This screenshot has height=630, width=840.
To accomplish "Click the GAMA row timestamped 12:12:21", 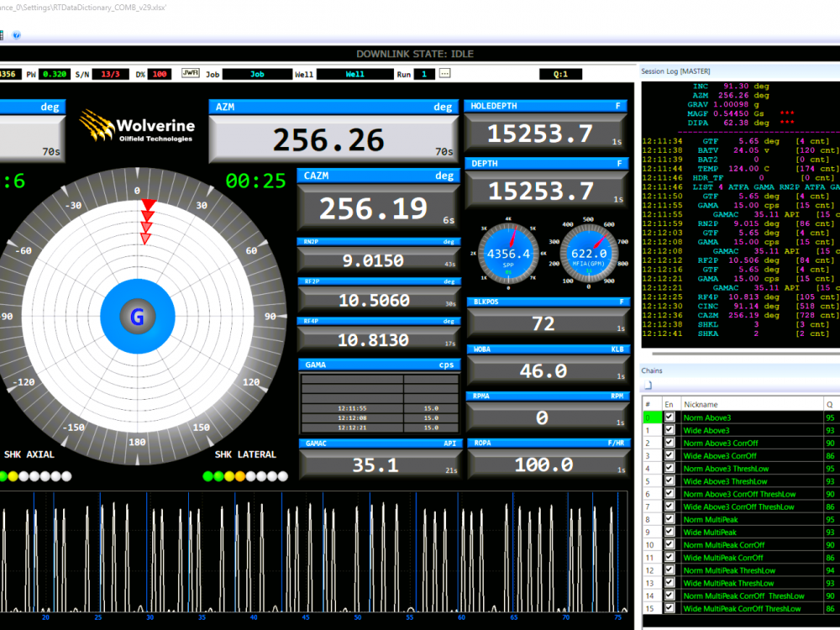I will tap(380, 428).
